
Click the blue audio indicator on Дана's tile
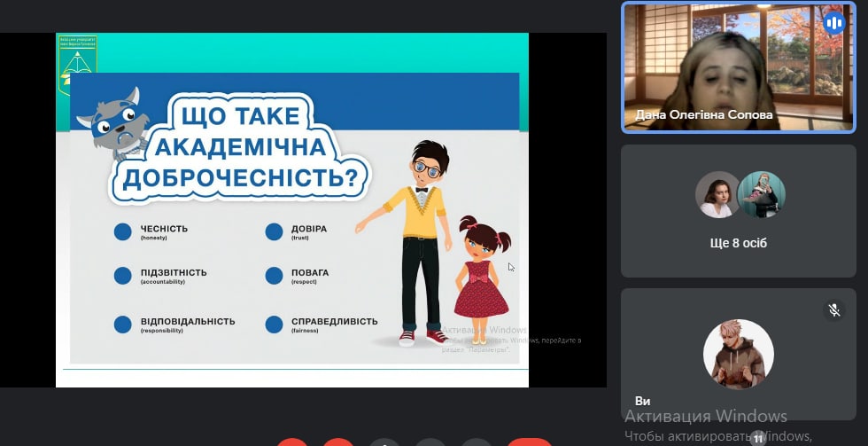click(x=833, y=23)
